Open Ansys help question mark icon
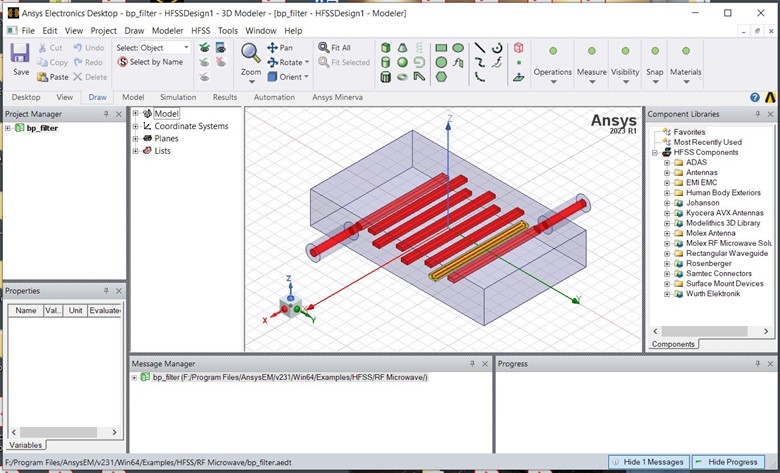This screenshot has height=473, width=780. coord(755,97)
